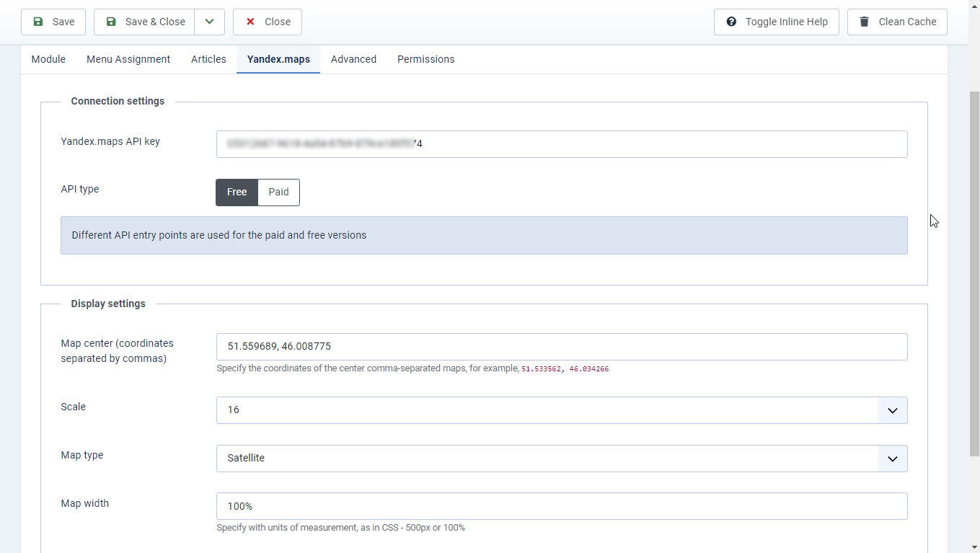This screenshot has width=980, height=553.
Task: Click the Clean Cache trash icon
Action: click(x=864, y=22)
